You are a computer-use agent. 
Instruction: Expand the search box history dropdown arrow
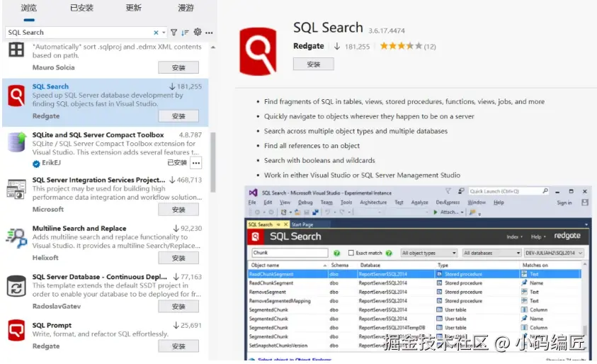coord(164,33)
